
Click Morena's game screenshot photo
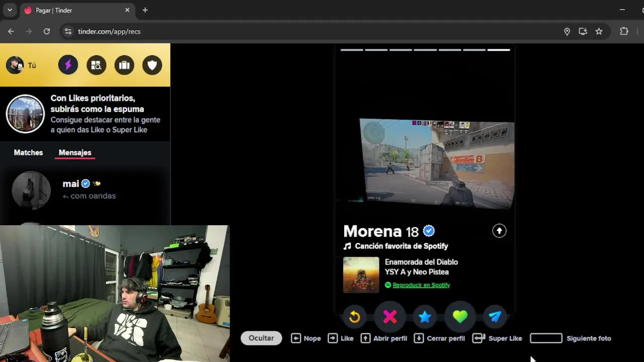pos(437,163)
